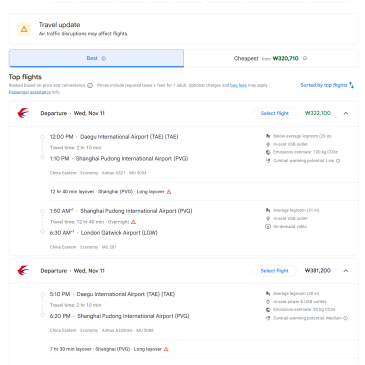The width and height of the screenshot is (365, 365).
Task: Switch to the Cheapest tab
Action: (271, 58)
